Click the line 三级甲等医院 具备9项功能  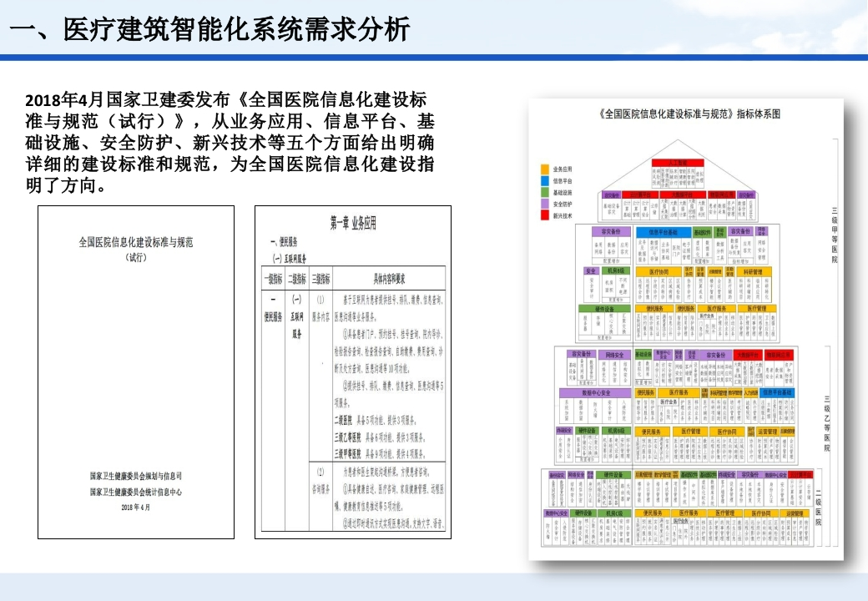pos(380,454)
